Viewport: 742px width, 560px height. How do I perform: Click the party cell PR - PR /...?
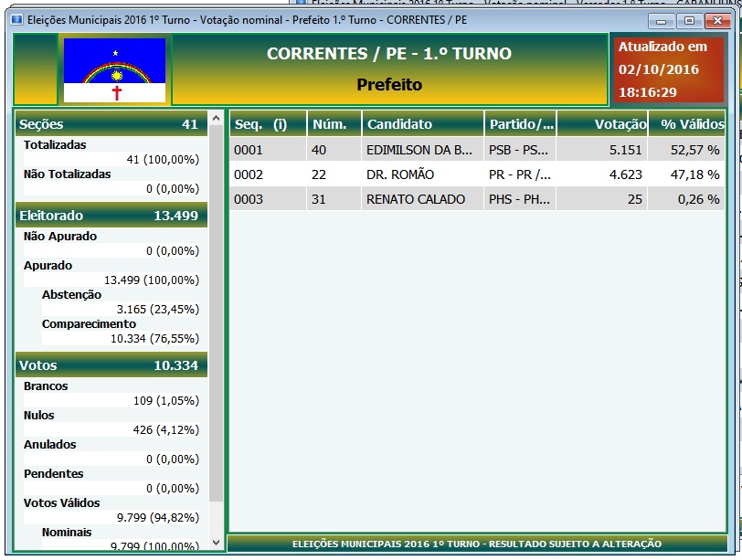pyautogui.click(x=520, y=174)
